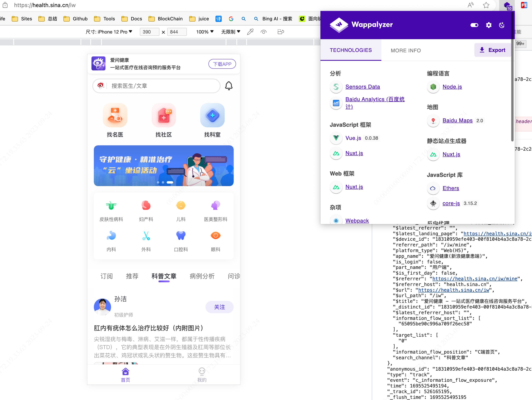Toggle the Wappalyzer enable switch
The width and height of the screenshot is (532, 400).
[x=474, y=25]
